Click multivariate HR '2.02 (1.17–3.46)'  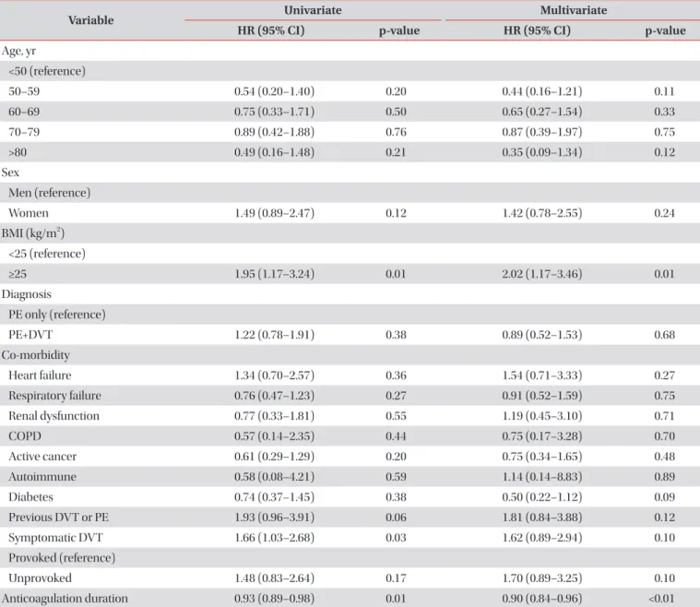(x=542, y=274)
